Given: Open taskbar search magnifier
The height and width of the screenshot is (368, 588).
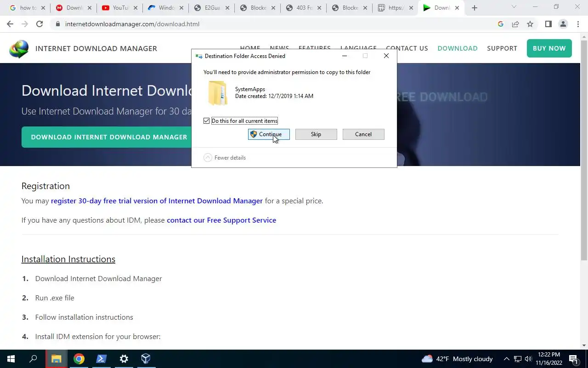Looking at the screenshot, I should pos(33,359).
